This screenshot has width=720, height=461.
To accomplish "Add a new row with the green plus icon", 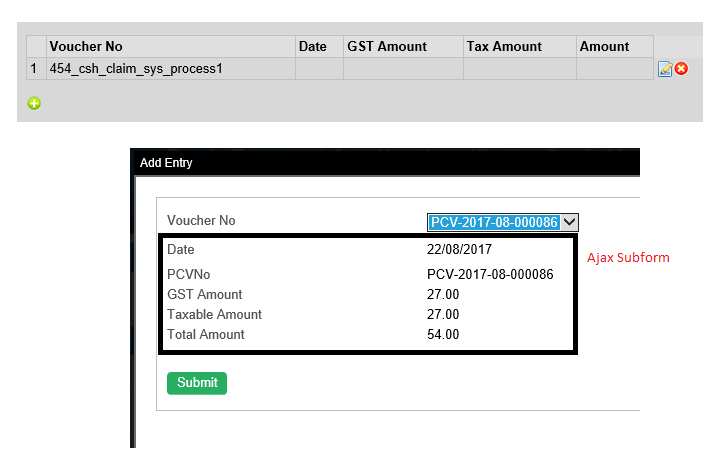I will pos(34,102).
